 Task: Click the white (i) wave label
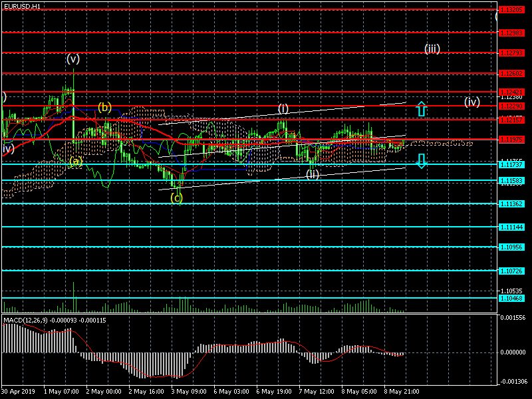point(283,108)
